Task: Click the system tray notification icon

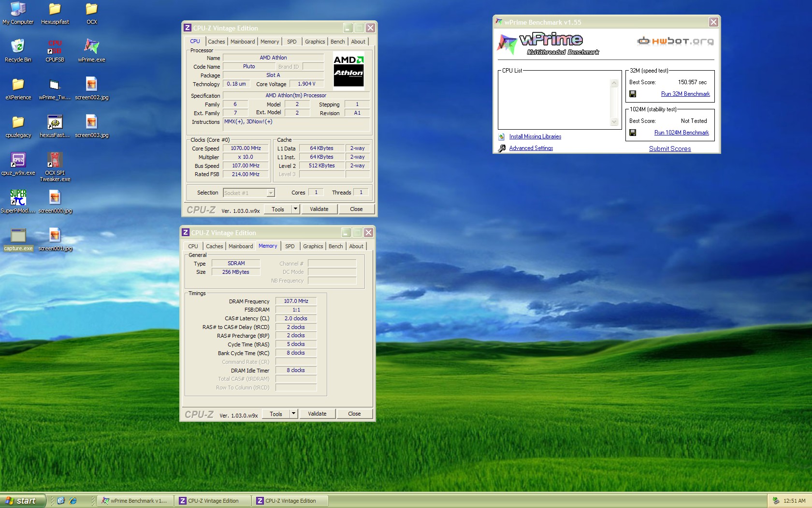Action: pyautogui.click(x=776, y=501)
